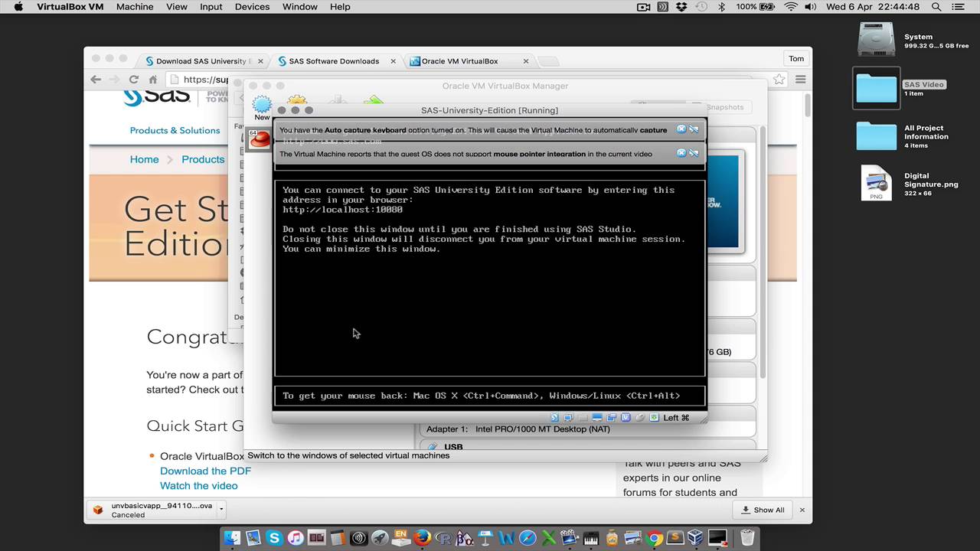This screenshot has width=980, height=551.
Task: Open the R application from the Dock
Action: click(443, 538)
